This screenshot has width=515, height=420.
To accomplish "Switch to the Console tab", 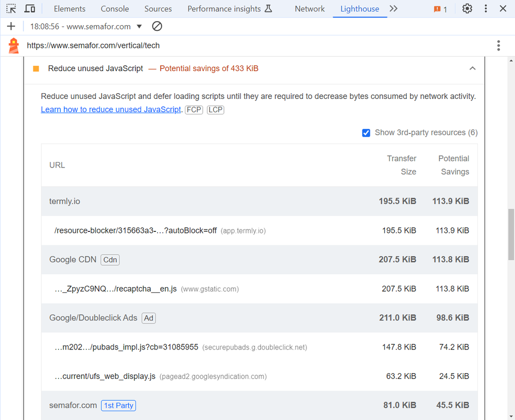I will click(115, 9).
